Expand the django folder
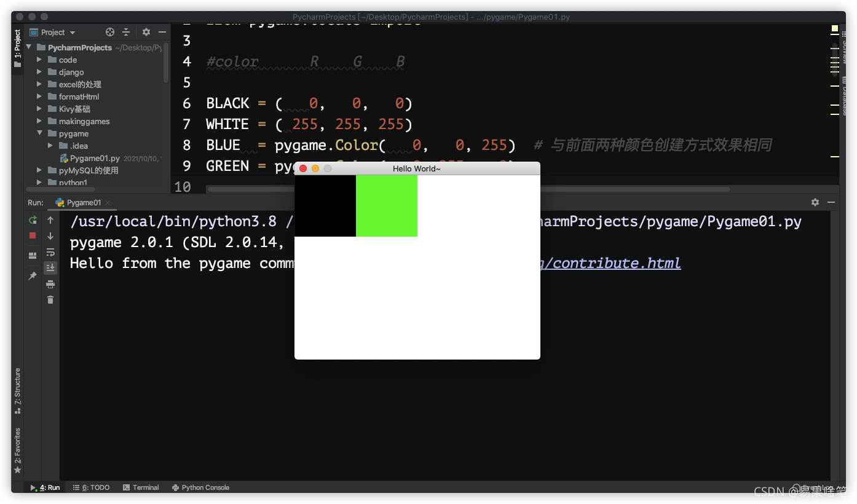The width and height of the screenshot is (857, 504). coord(39,72)
